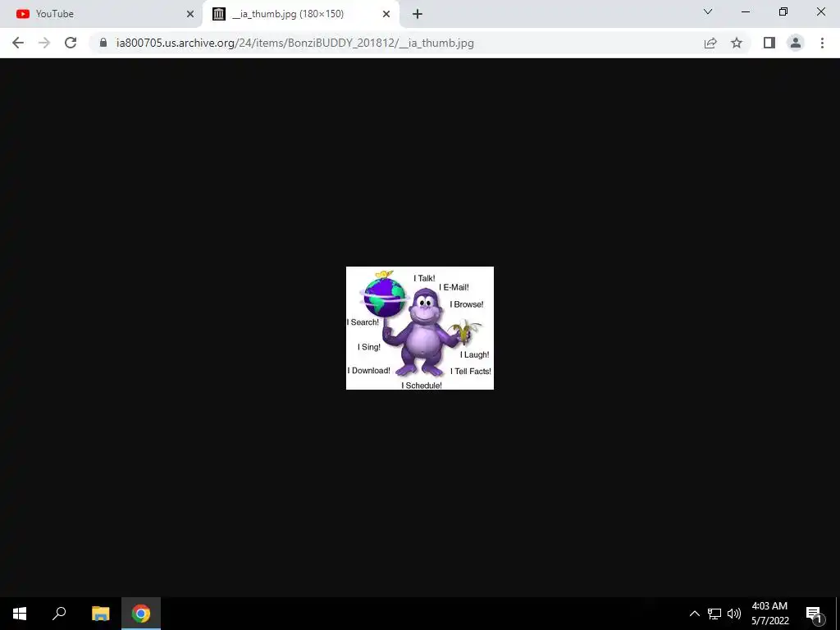
Task: Close the YouTube tab
Action: (x=190, y=14)
